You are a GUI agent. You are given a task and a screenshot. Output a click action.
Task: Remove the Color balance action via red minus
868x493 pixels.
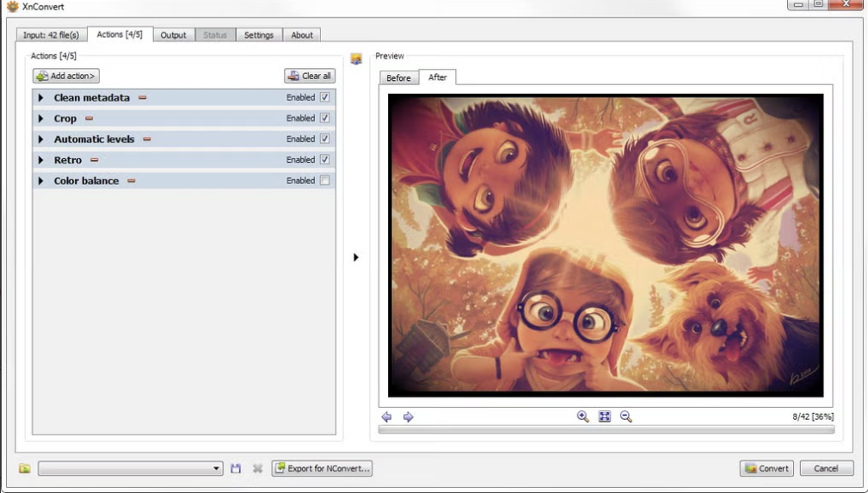pos(132,181)
